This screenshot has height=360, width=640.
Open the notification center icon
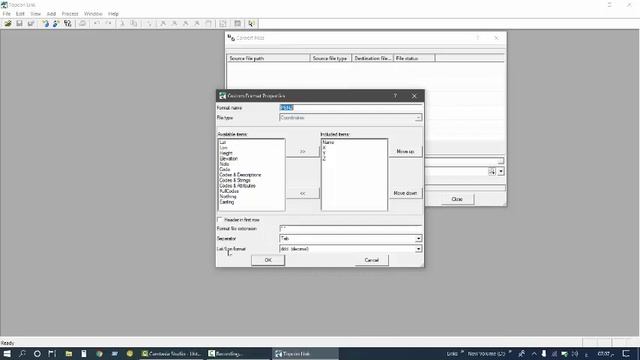tap(627, 353)
